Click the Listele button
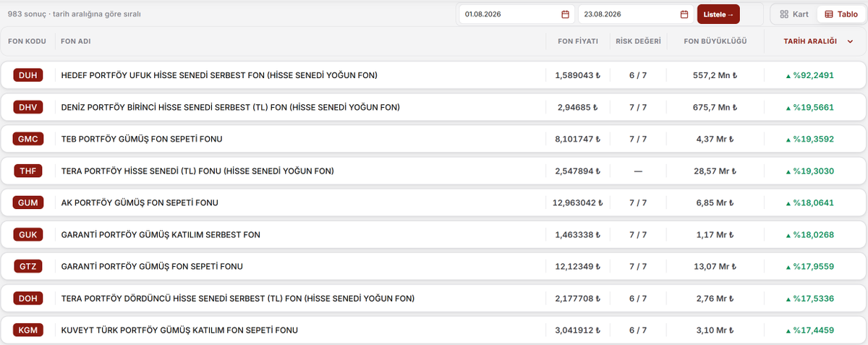Screen dimensions: 868x345 [x=718, y=14]
